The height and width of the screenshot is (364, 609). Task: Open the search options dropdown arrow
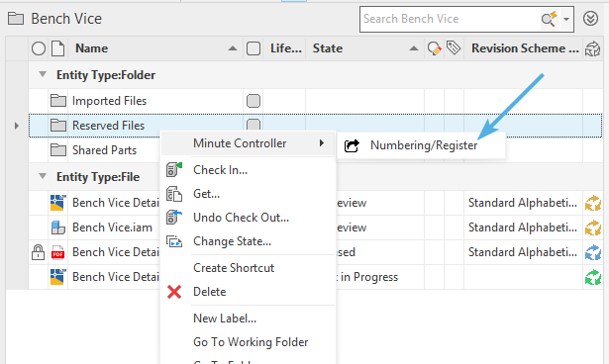click(566, 19)
